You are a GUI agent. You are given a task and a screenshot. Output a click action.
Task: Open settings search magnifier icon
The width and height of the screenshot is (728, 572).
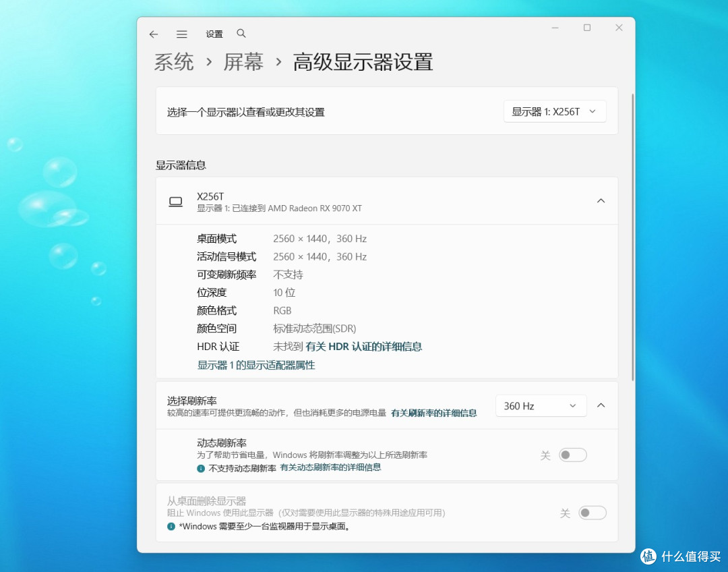tap(241, 34)
